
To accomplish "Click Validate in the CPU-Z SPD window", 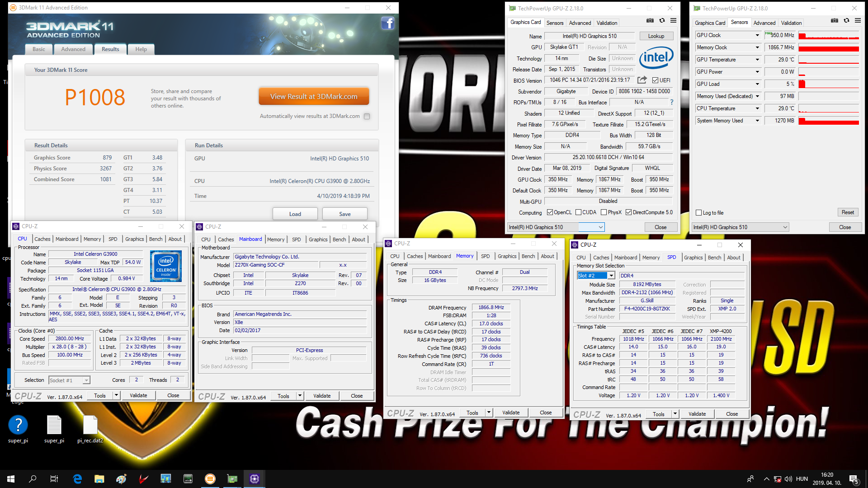I will coord(697,414).
